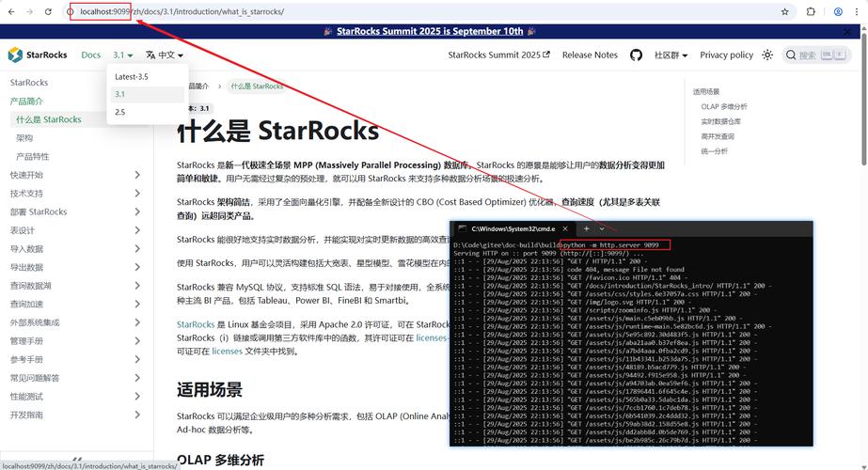Click the browser forward arrow
The image size is (868, 470).
tap(29, 11)
